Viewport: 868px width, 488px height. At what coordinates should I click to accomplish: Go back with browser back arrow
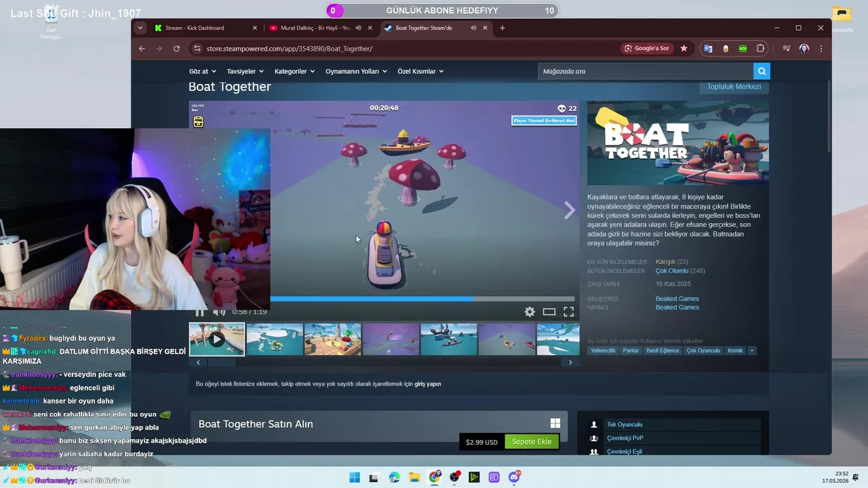coord(142,49)
